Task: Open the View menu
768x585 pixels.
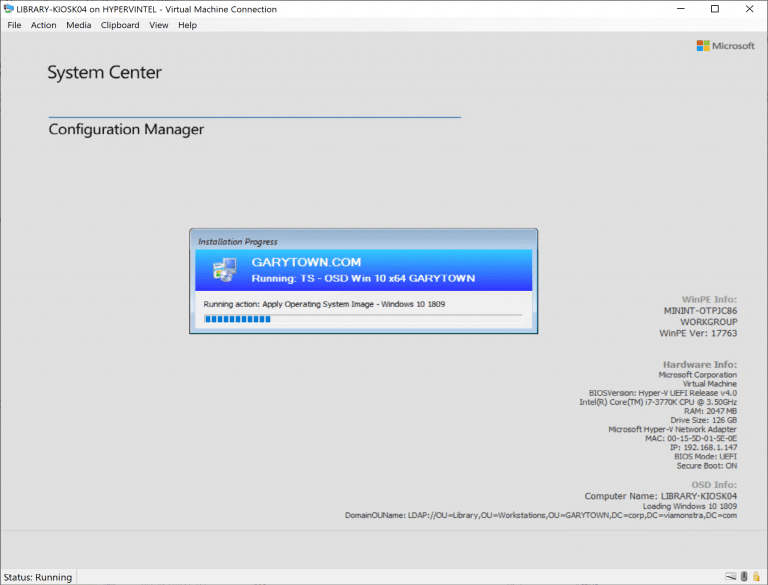Action: pyautogui.click(x=159, y=25)
